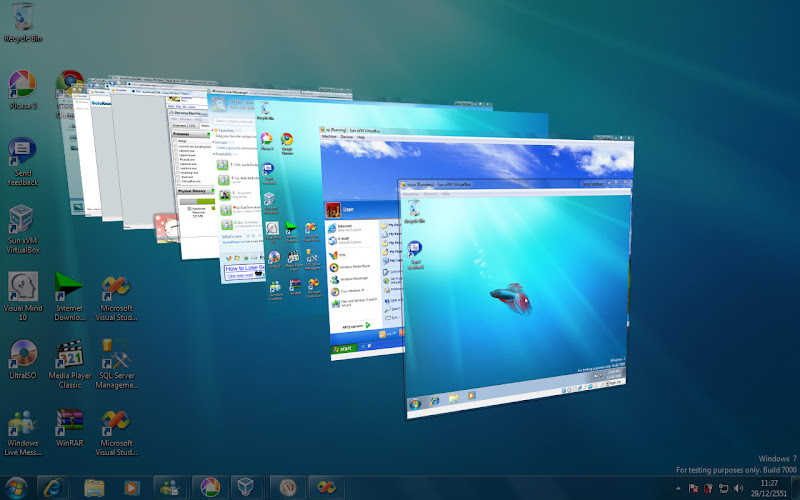Viewport: 800px width, 500px height.
Task: Launch Windows Live Messenger desktop shortcut
Action: pyautogui.click(x=22, y=432)
